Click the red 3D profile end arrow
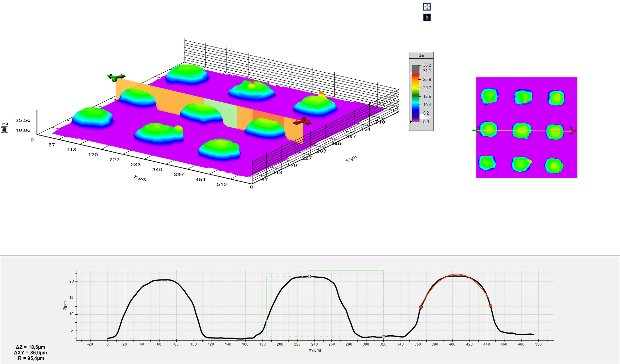This screenshot has height=364, width=620. coord(302,122)
